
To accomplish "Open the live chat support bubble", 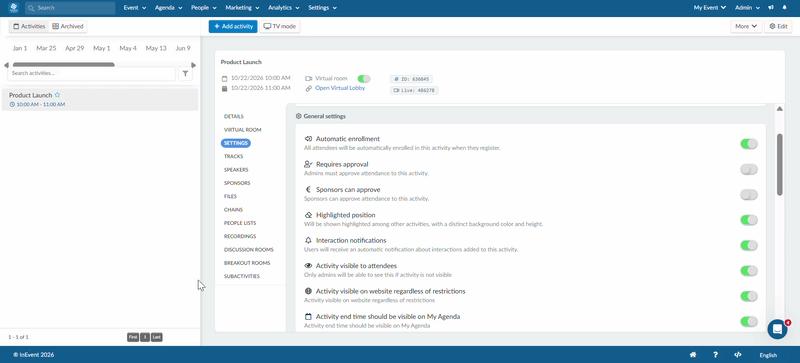I will [x=778, y=329].
